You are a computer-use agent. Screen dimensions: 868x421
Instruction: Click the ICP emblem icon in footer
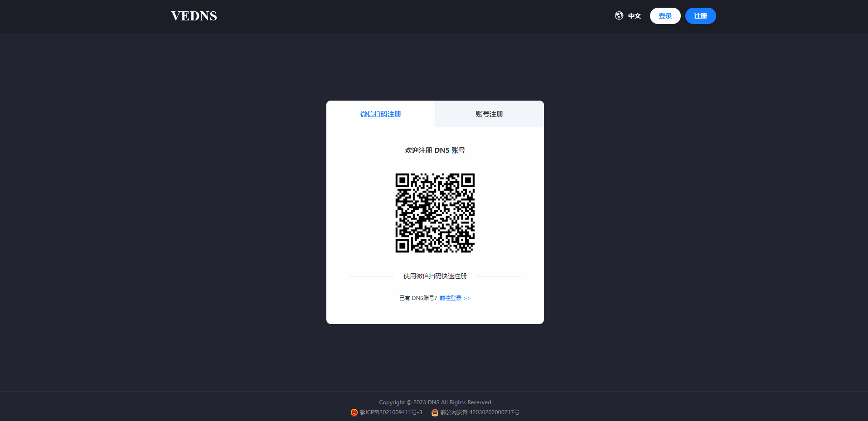pyautogui.click(x=354, y=412)
